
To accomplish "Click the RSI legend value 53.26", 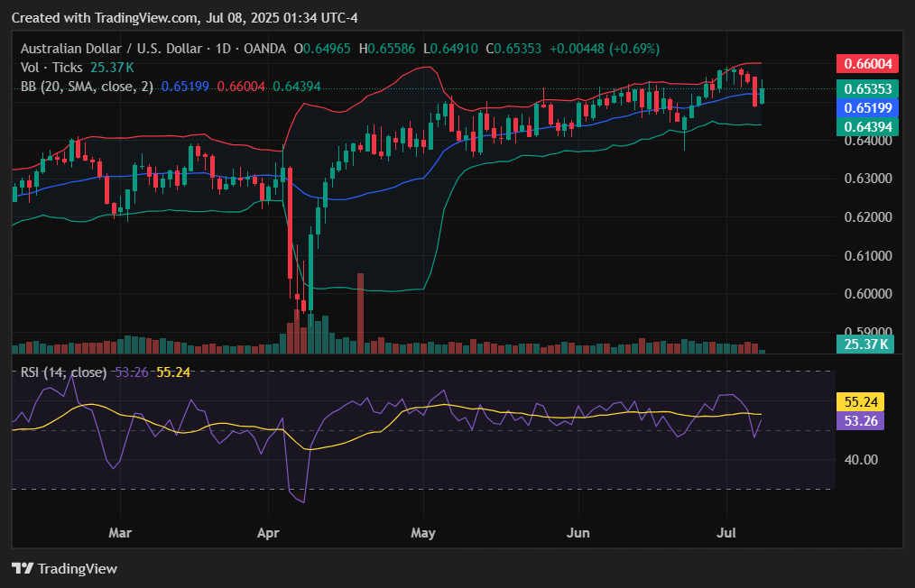I will tap(132, 372).
